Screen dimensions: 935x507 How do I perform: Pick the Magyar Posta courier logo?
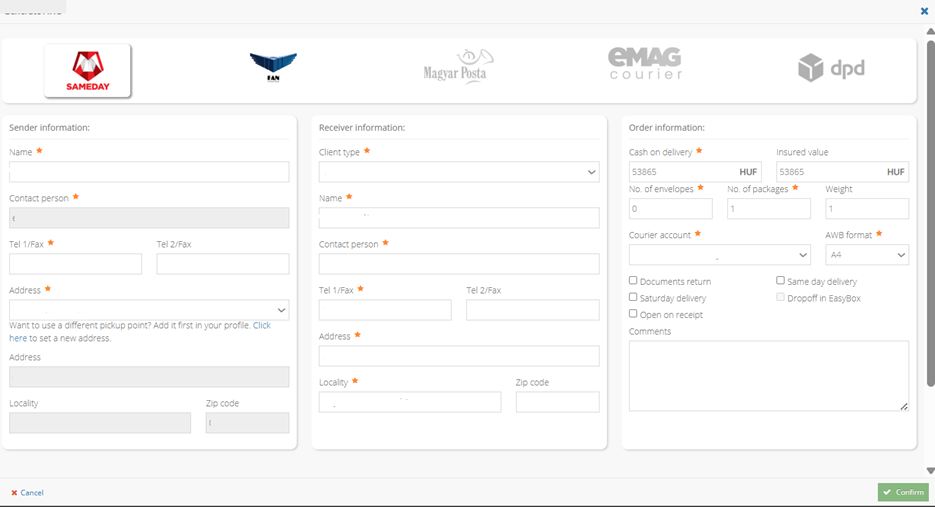[x=458, y=68]
